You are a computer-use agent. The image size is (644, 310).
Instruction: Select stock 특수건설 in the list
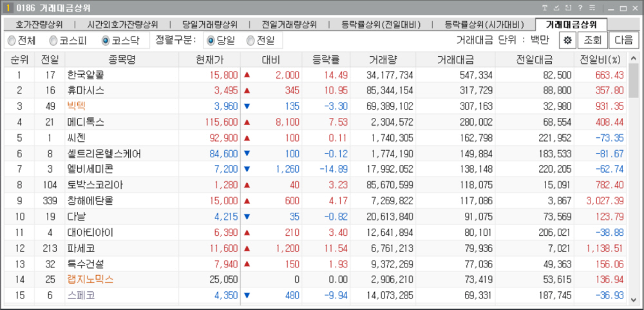coord(86,264)
